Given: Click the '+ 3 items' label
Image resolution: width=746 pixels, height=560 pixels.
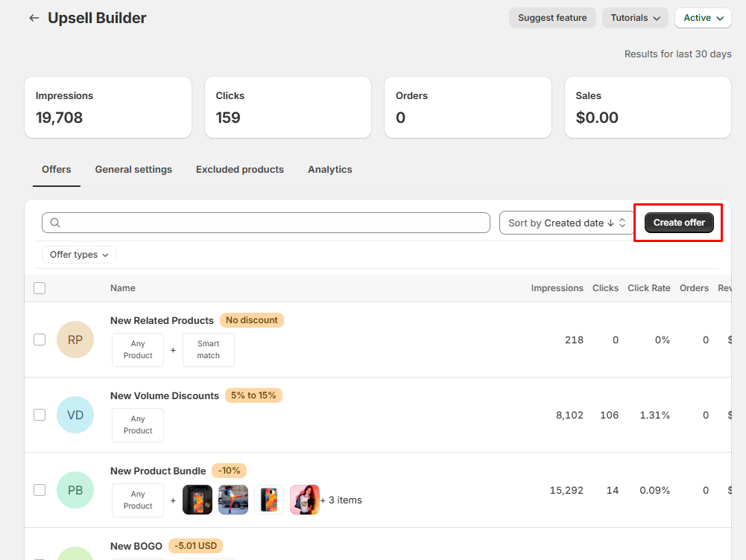Looking at the screenshot, I should click(341, 500).
